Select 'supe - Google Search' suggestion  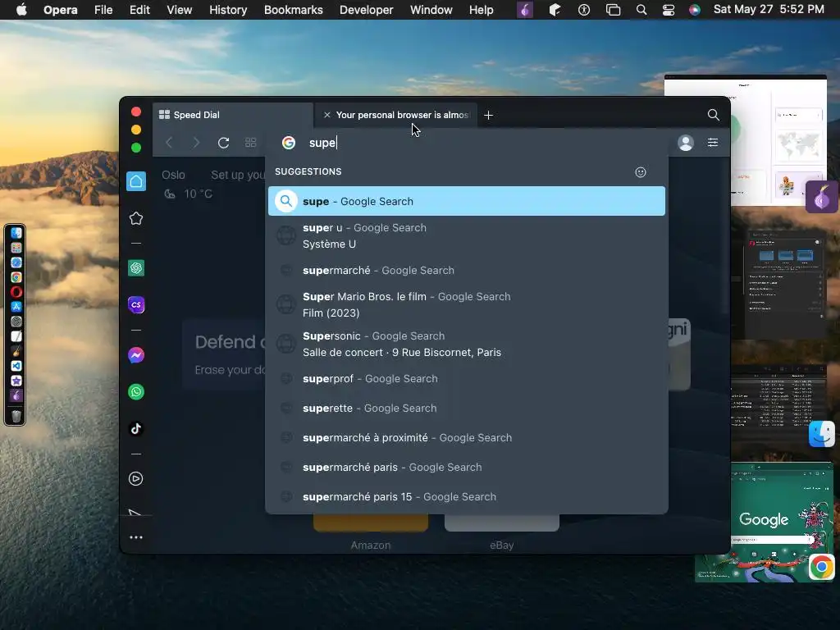[x=467, y=202]
